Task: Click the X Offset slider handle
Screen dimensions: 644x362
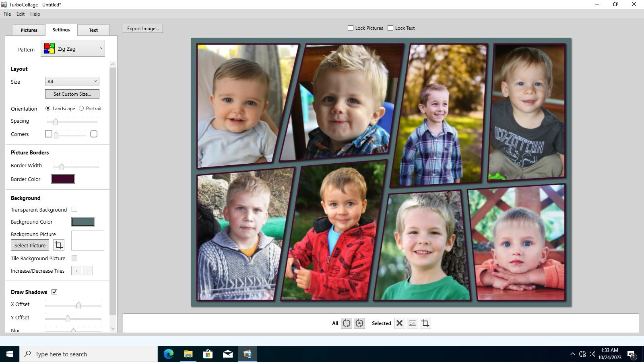Action: (78, 305)
